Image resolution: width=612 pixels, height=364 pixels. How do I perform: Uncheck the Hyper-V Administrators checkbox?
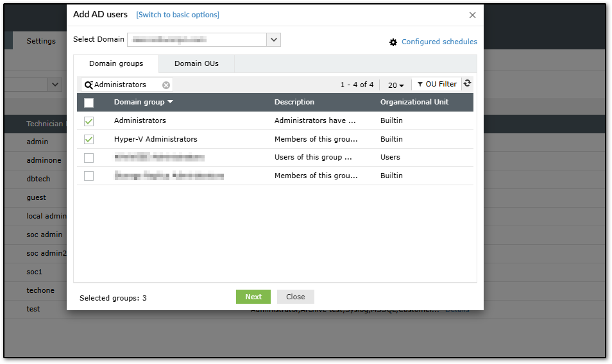pyautogui.click(x=89, y=139)
